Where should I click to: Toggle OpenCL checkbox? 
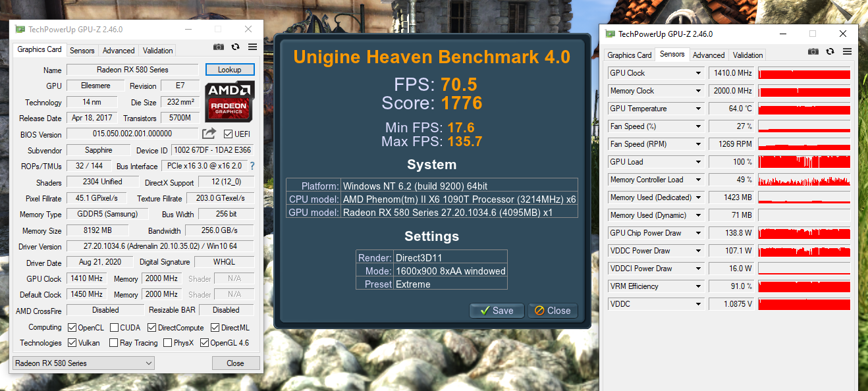(x=72, y=327)
